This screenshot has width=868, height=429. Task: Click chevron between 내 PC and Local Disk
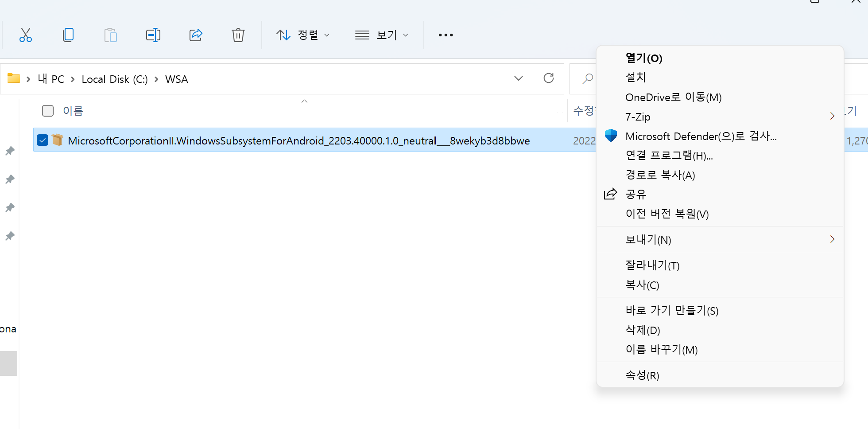click(73, 79)
